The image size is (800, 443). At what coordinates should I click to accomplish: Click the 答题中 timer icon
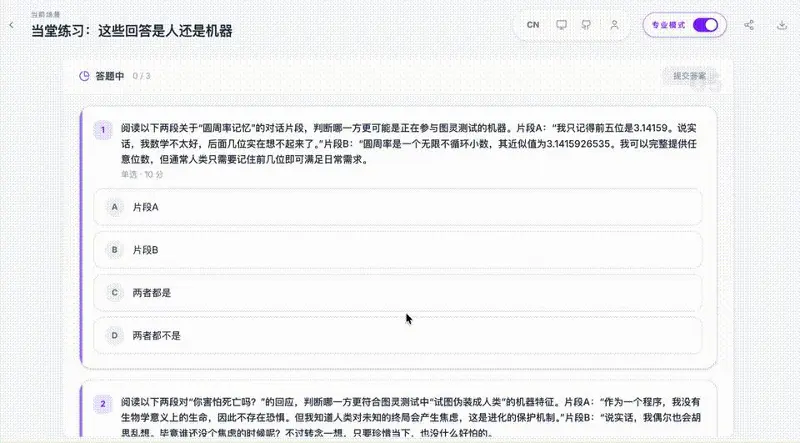(x=84, y=76)
